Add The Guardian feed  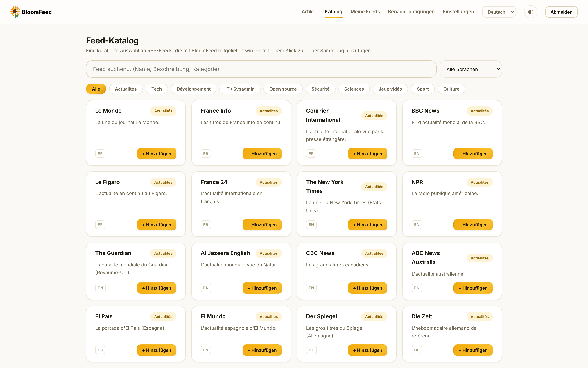tap(157, 288)
